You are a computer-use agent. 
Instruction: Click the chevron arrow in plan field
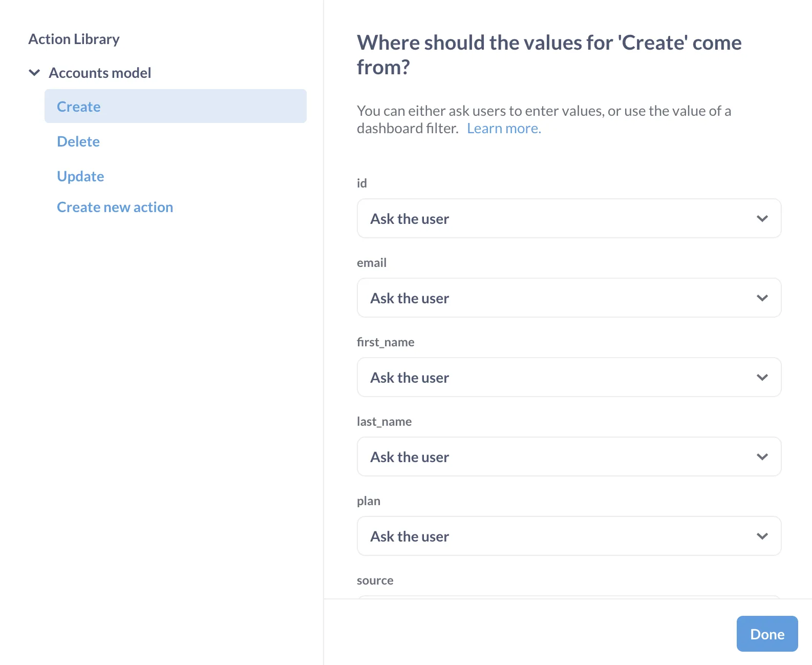click(x=762, y=536)
